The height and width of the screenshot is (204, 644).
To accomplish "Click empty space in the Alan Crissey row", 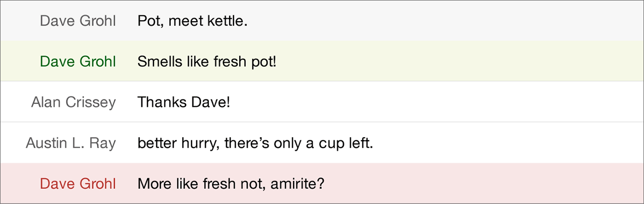I will point(453,103).
